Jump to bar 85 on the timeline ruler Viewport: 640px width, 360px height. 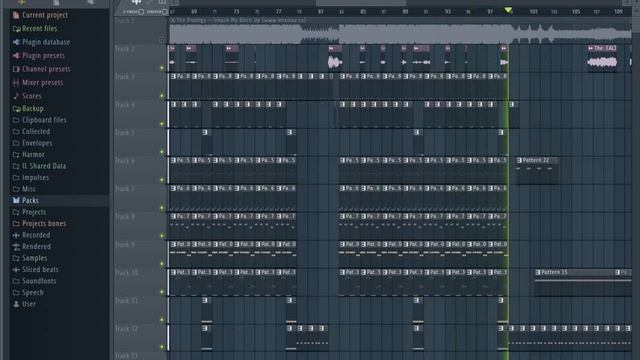click(362, 12)
